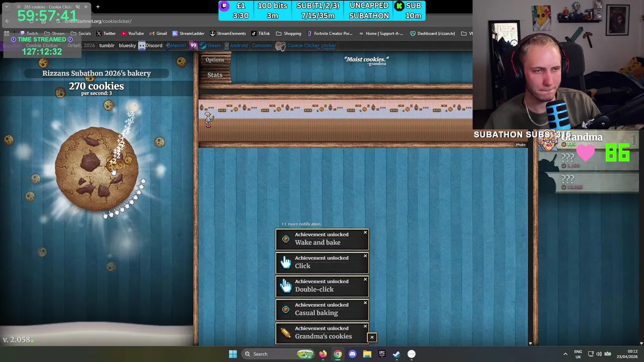This screenshot has height=362, width=644.
Task: Click the 99 badge icon in top bar
Action: pos(193,46)
